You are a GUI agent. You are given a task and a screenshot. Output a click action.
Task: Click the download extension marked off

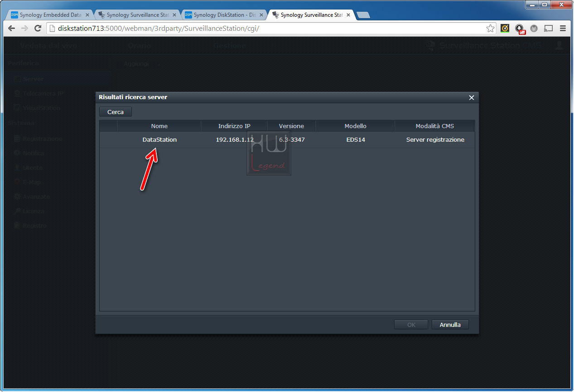(x=520, y=29)
